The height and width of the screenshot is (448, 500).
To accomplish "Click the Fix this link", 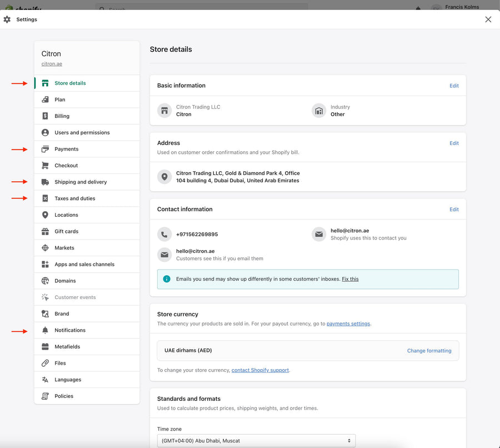I will click(350, 279).
